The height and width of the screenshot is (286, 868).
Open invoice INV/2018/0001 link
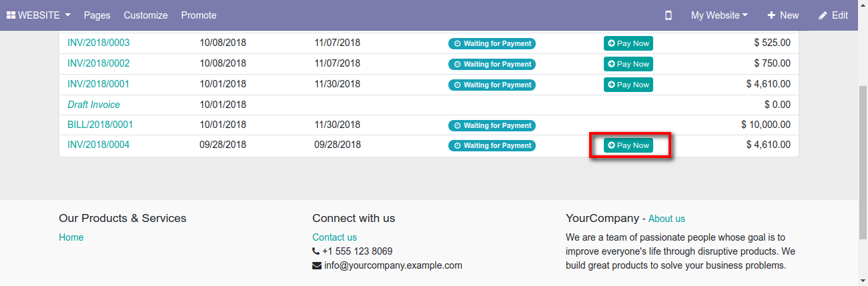99,84
